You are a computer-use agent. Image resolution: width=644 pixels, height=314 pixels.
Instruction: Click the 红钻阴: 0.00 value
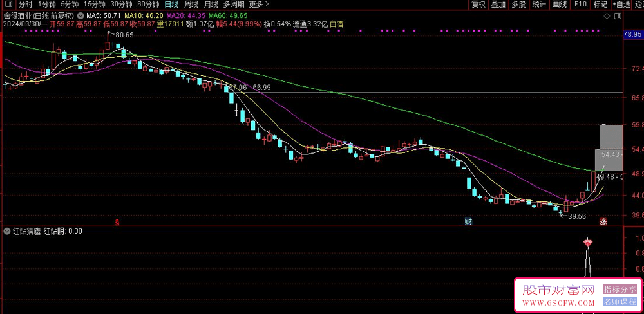point(63,231)
